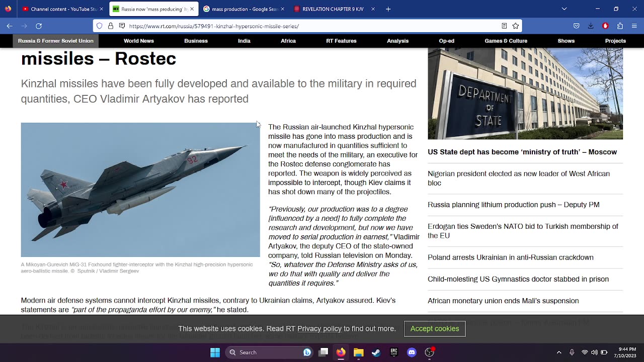Open the Analysis section

pos(397,41)
